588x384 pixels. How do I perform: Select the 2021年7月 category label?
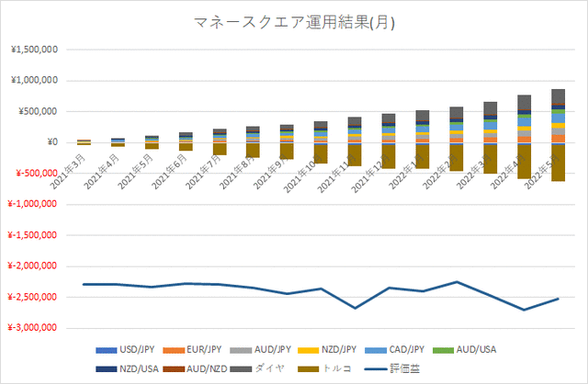coord(203,172)
